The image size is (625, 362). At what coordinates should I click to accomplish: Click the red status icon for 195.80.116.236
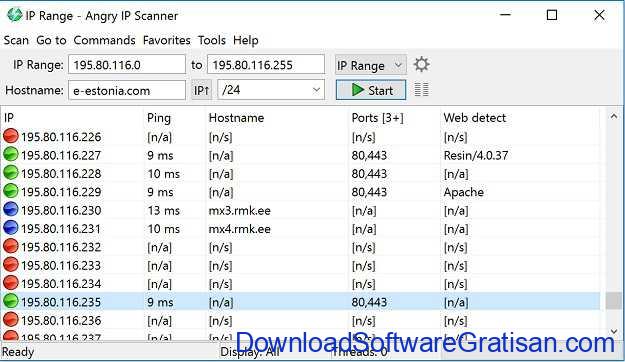click(11, 319)
